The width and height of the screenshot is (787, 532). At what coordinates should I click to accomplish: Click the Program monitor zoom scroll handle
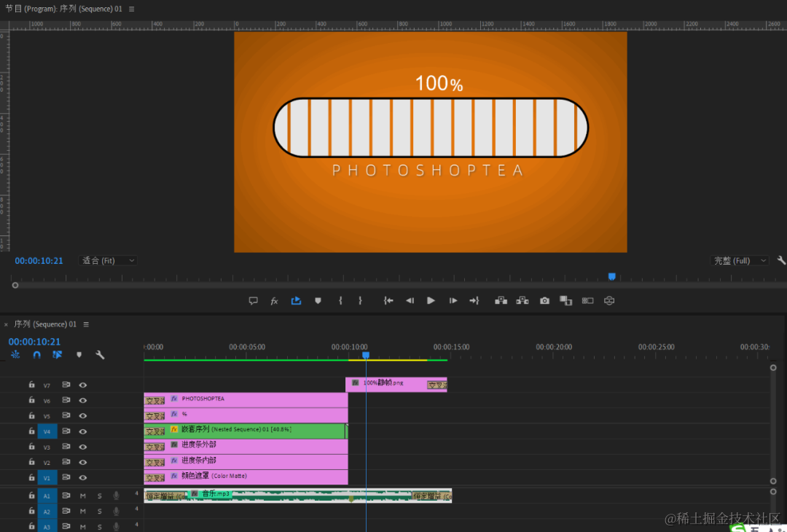click(15, 285)
